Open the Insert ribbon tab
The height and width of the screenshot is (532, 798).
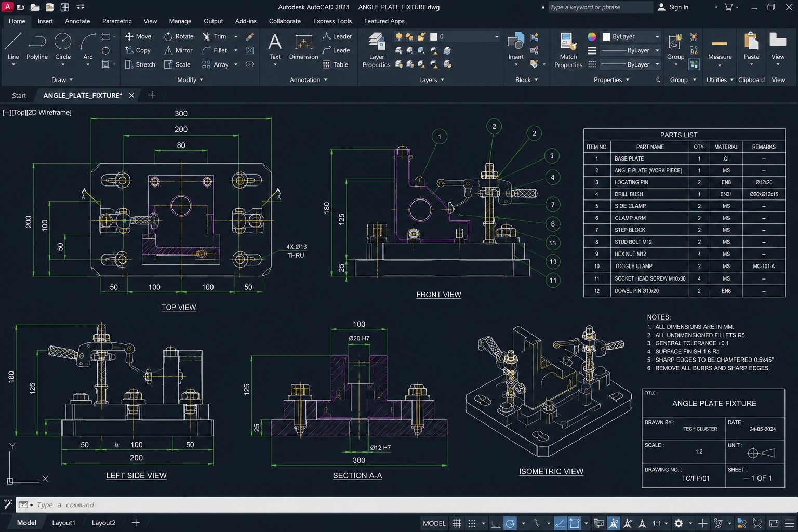(x=45, y=21)
